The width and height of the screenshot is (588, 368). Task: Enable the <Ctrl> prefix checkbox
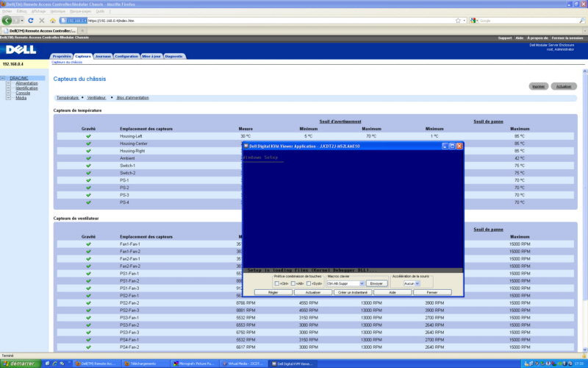(277, 283)
